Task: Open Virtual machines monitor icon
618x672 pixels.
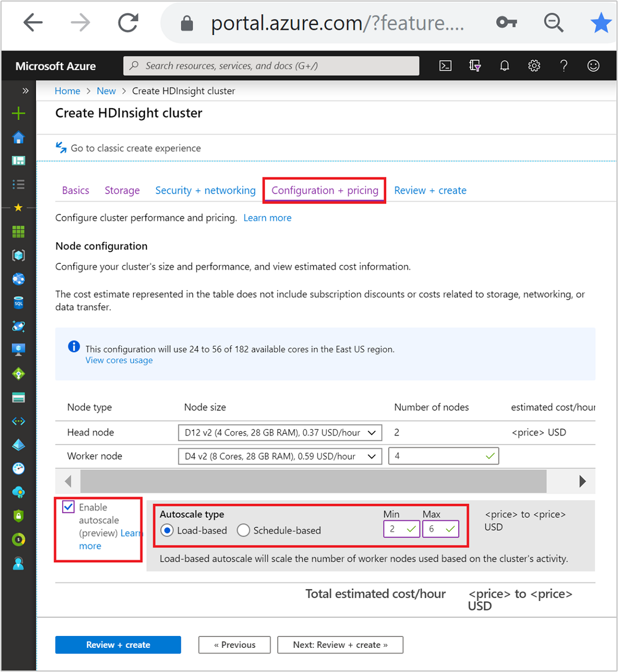Action: [19, 350]
